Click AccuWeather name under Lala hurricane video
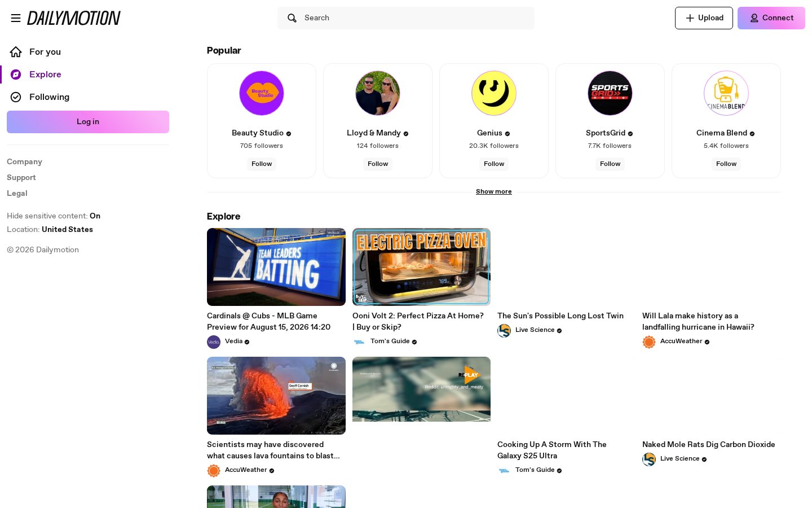The height and width of the screenshot is (508, 812). point(681,341)
